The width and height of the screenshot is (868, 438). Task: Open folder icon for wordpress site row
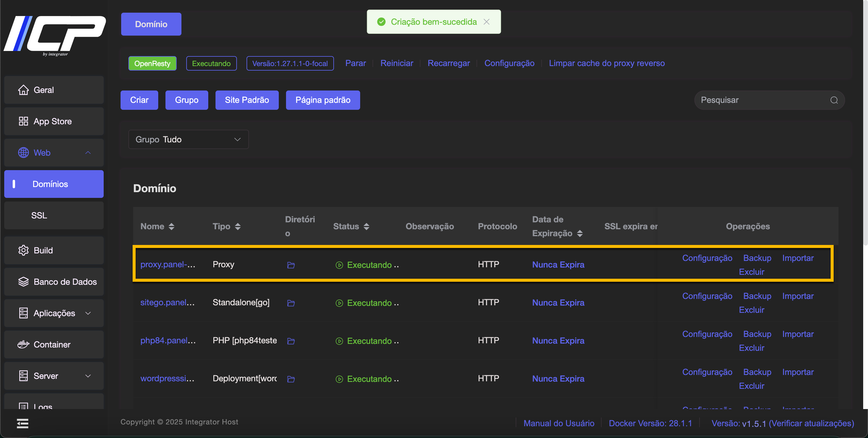(291, 379)
